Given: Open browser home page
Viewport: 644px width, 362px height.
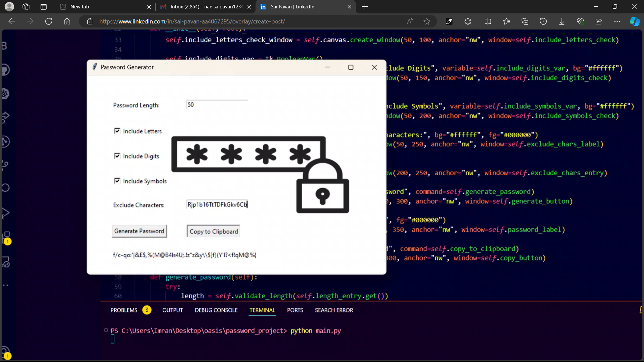Looking at the screenshot, I should click(x=67, y=21).
